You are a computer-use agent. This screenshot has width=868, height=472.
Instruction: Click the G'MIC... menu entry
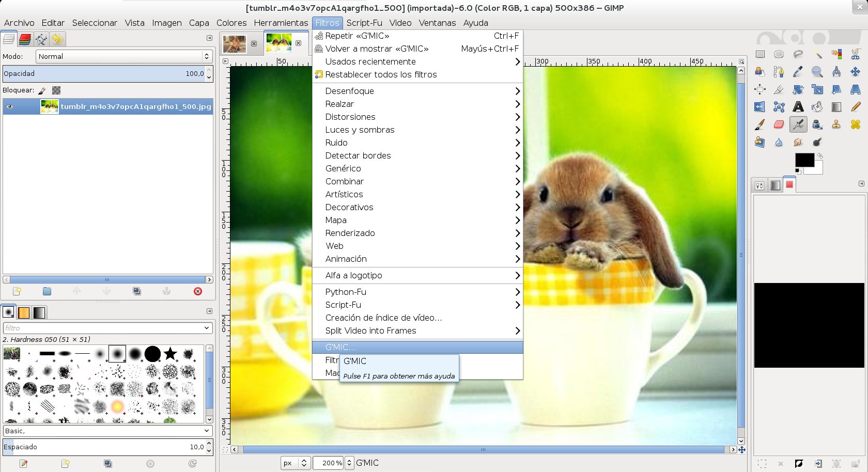coord(417,347)
